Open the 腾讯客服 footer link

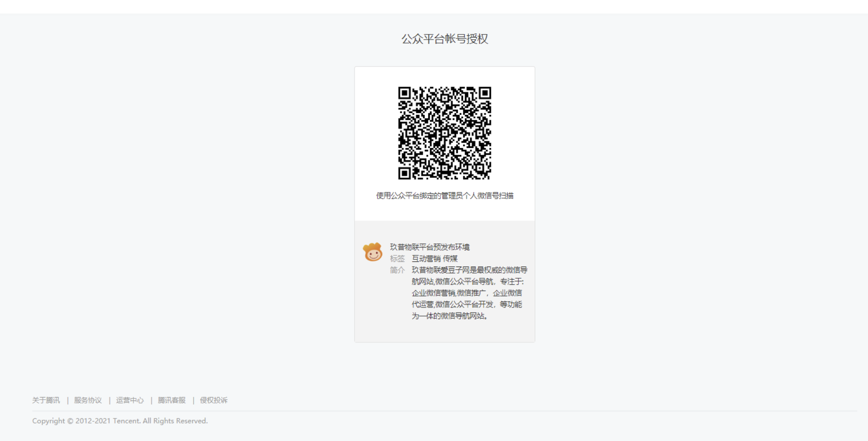tap(172, 400)
